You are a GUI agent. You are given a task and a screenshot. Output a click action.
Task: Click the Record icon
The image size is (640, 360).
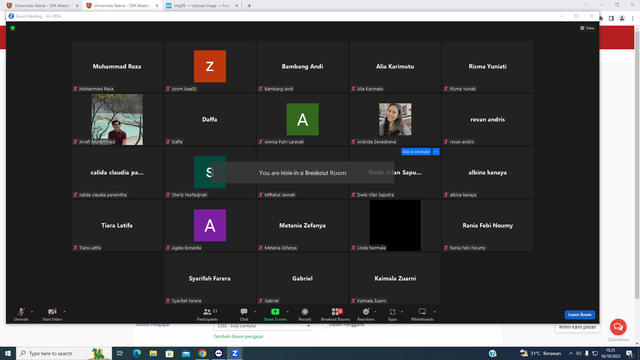[304, 312]
